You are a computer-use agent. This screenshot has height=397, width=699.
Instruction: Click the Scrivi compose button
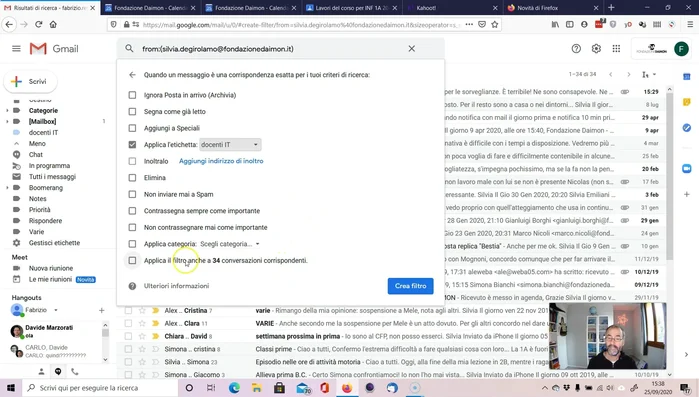coord(30,82)
